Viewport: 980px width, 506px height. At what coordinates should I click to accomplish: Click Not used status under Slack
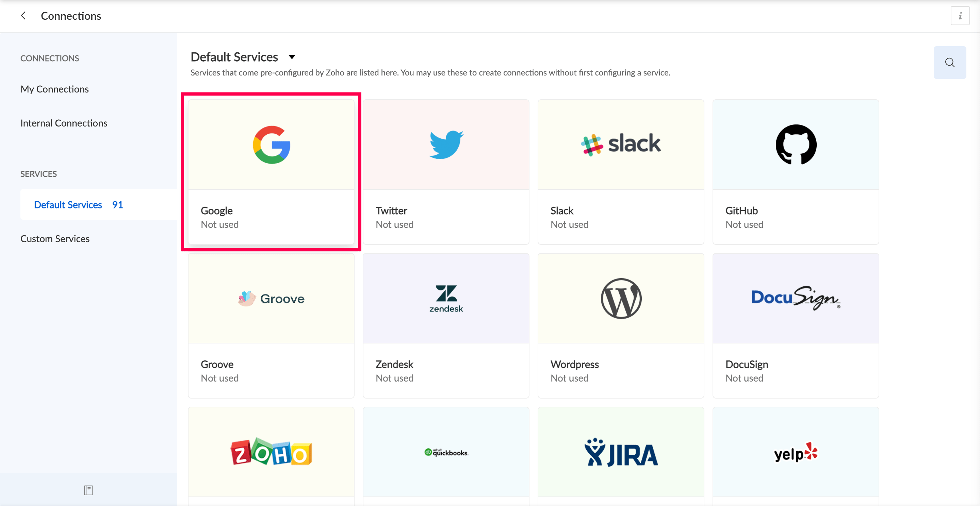coord(569,224)
